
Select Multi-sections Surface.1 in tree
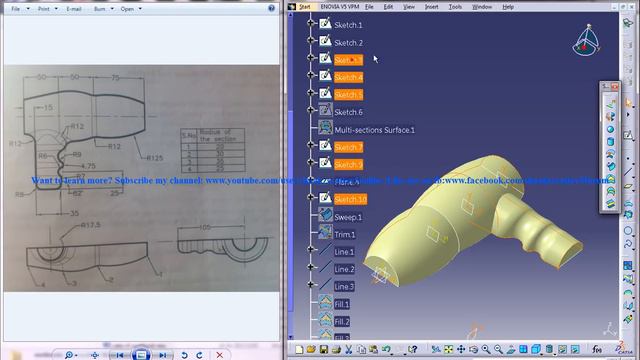pyautogui.click(x=374, y=130)
